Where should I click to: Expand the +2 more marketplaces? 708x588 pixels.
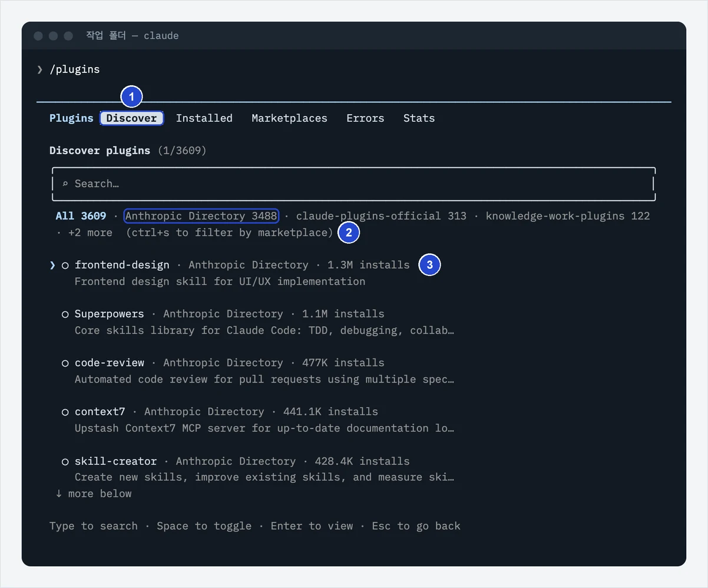(x=90, y=232)
